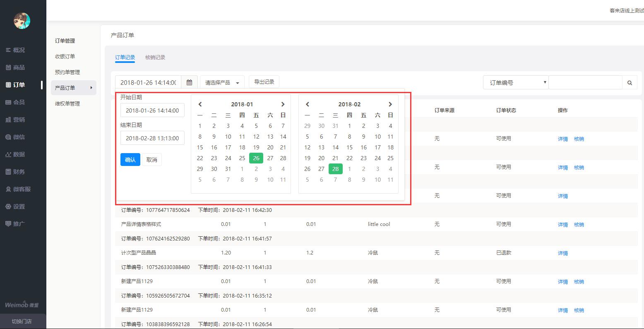Click 导出记录 export button
The width and height of the screenshot is (644, 329).
tap(264, 82)
